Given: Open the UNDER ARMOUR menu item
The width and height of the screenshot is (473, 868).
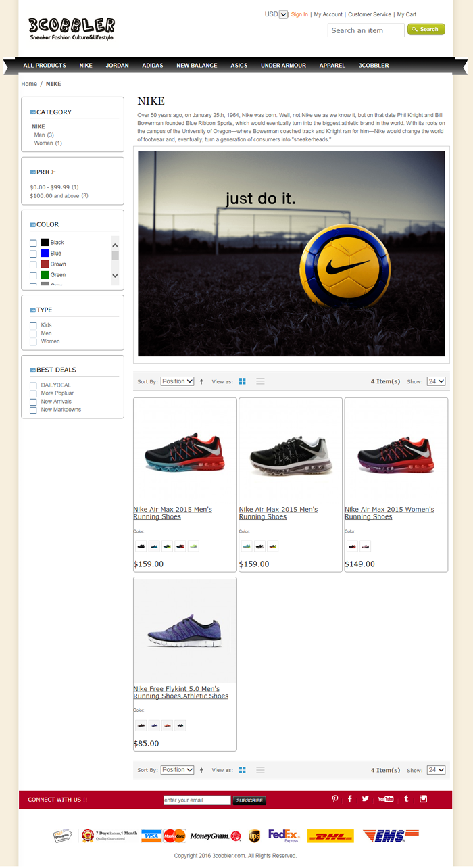Looking at the screenshot, I should tap(283, 66).
